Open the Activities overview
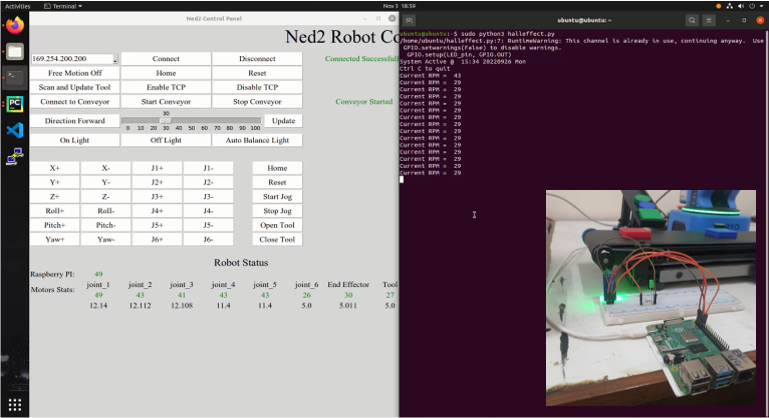The width and height of the screenshot is (769, 418). click(x=17, y=6)
